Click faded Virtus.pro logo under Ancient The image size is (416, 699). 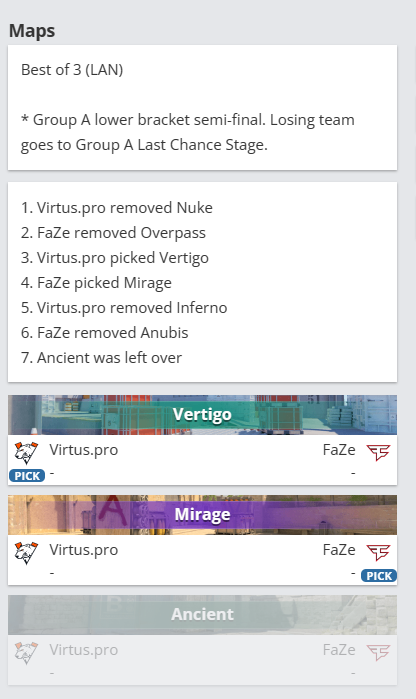coord(26,653)
